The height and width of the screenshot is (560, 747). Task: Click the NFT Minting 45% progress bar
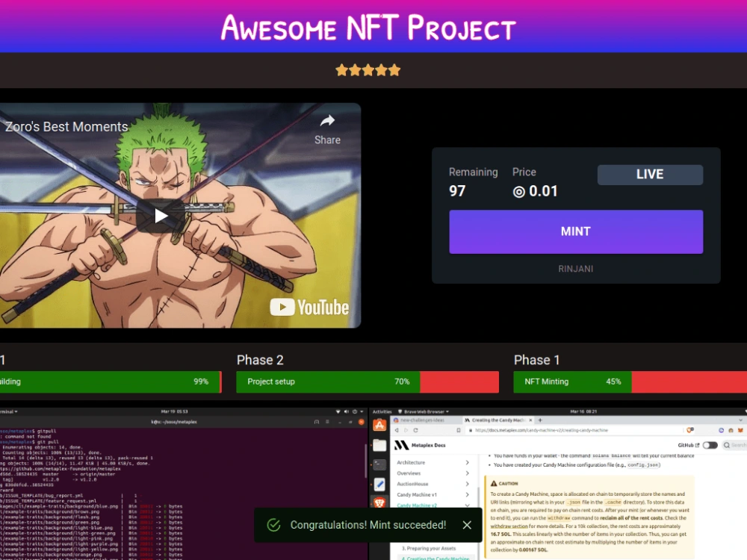pos(630,382)
